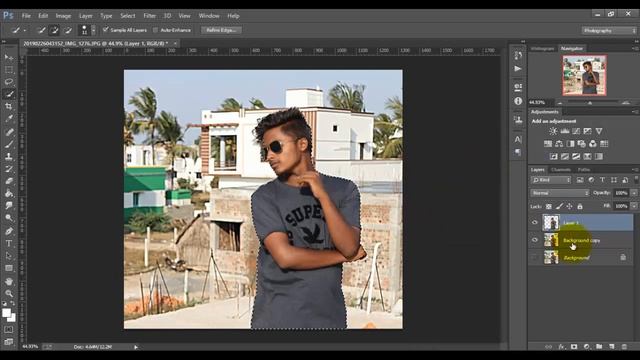Image resolution: width=640 pixels, height=360 pixels.
Task: Open the Character panel icon
Action: 518,140
